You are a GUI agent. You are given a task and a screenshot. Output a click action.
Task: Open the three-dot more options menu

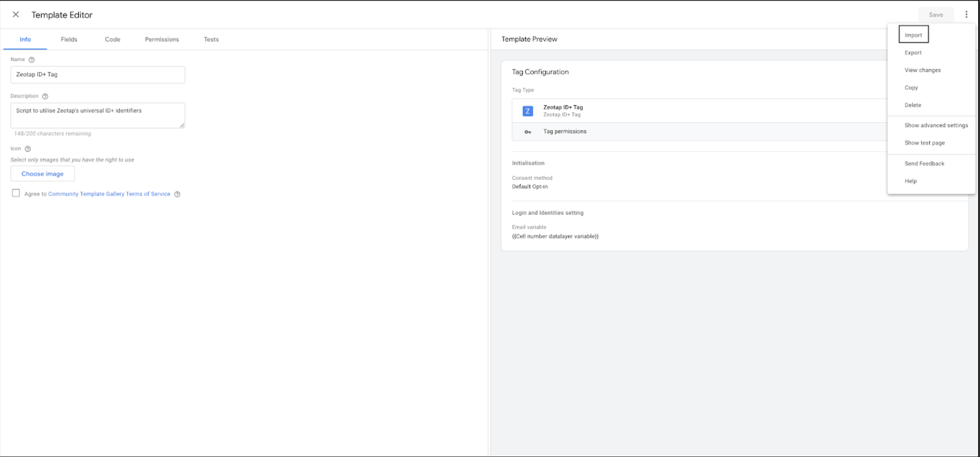966,14
